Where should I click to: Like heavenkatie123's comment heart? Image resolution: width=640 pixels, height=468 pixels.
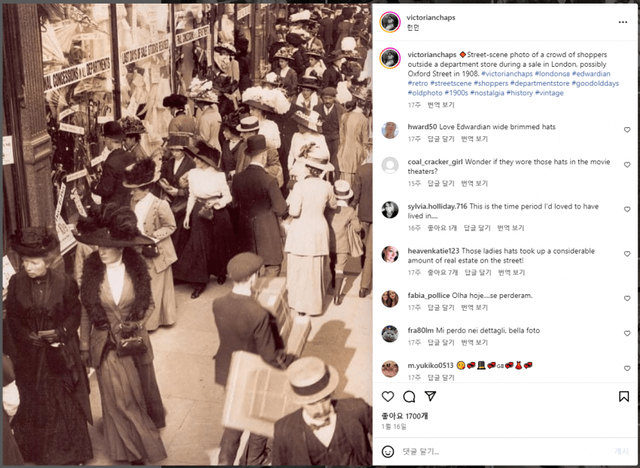[x=627, y=254]
